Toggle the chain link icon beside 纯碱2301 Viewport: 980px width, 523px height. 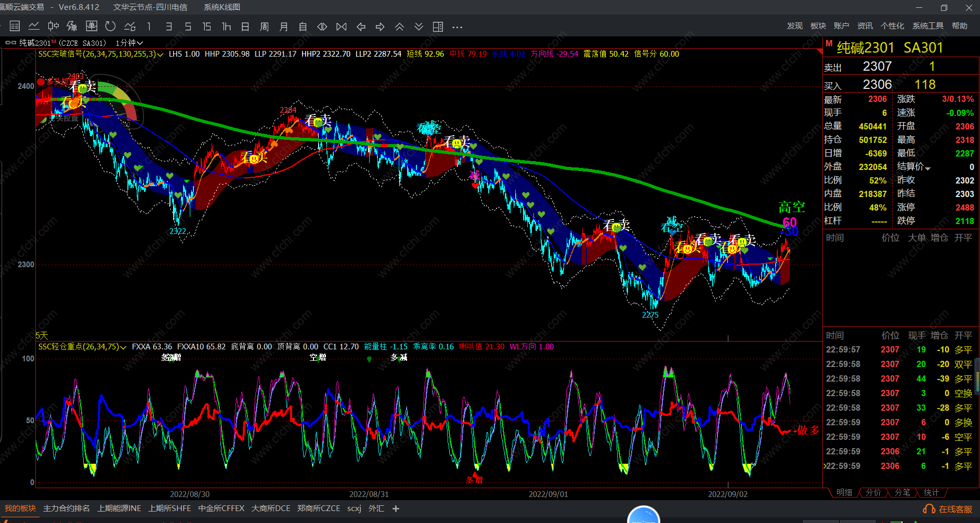[10, 43]
